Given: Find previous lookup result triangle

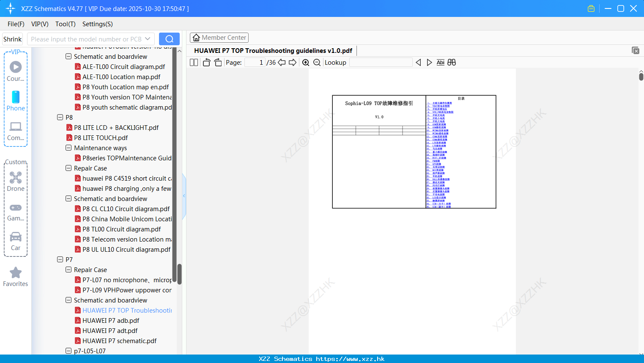Looking at the screenshot, I should [x=418, y=63].
